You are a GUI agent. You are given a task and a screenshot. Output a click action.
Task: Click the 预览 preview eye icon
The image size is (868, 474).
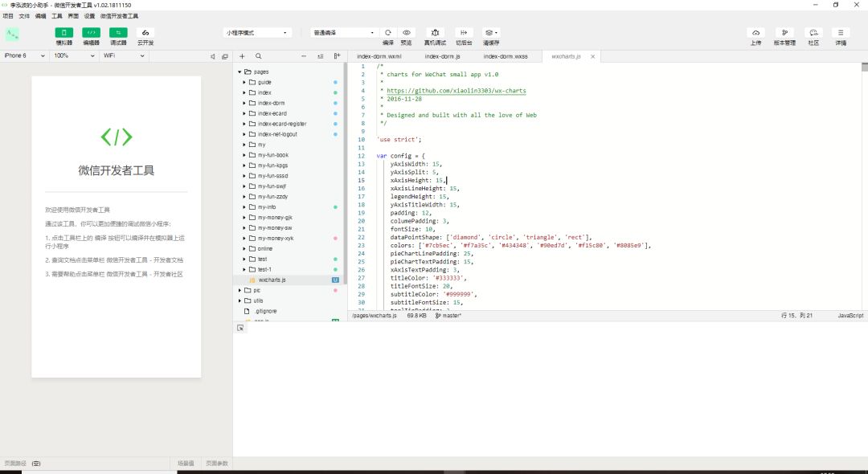point(407,33)
